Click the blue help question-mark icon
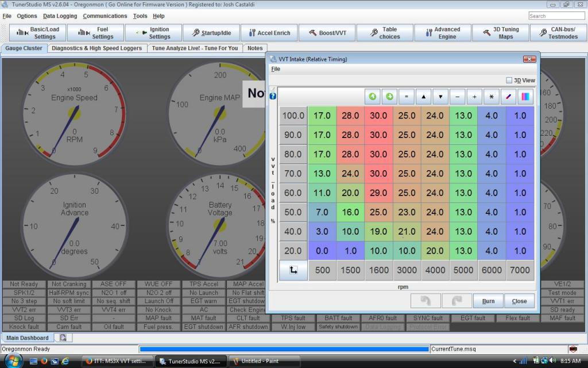 click(x=273, y=96)
